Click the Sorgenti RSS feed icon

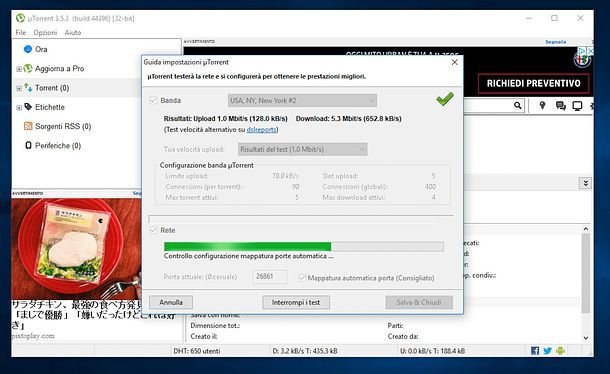pyautogui.click(x=28, y=126)
